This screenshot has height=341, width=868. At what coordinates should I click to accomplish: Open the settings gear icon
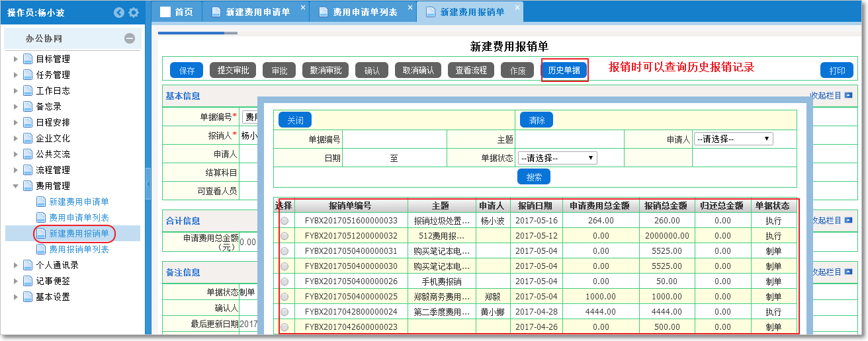tap(134, 12)
